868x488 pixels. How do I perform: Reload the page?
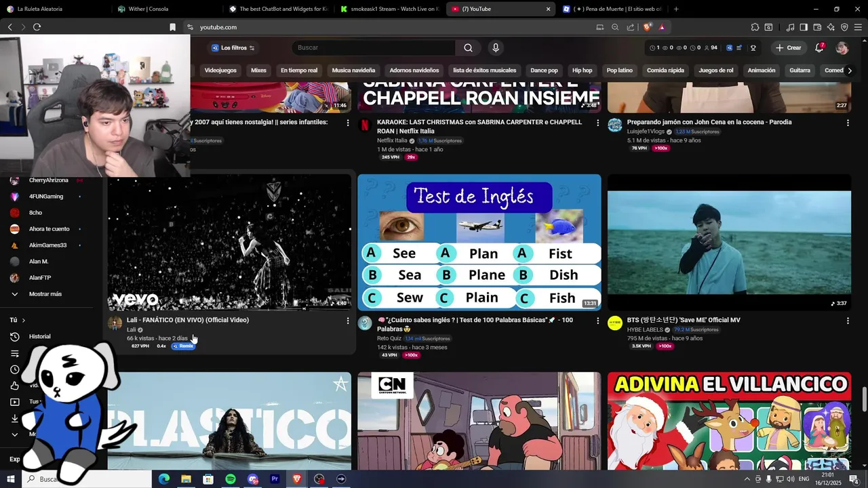[x=37, y=27]
